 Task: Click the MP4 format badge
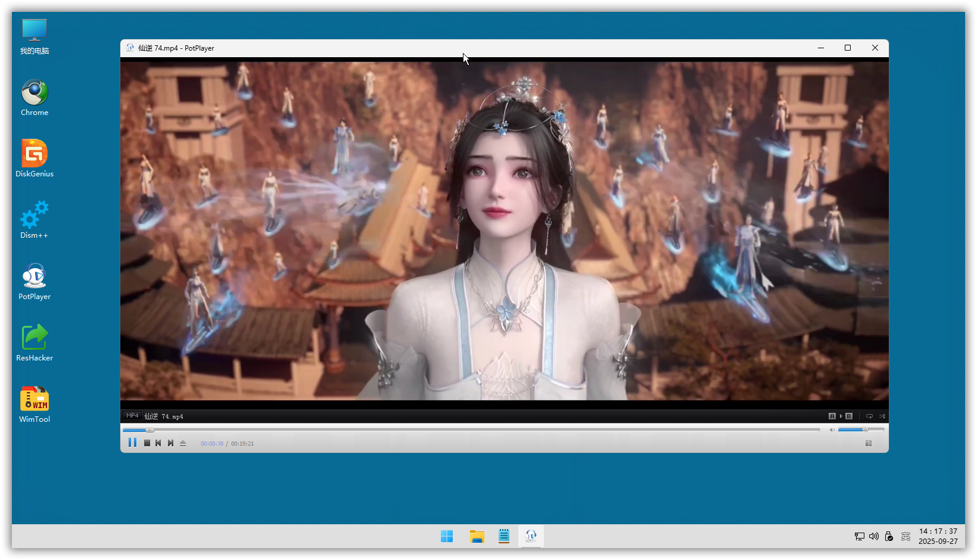132,416
